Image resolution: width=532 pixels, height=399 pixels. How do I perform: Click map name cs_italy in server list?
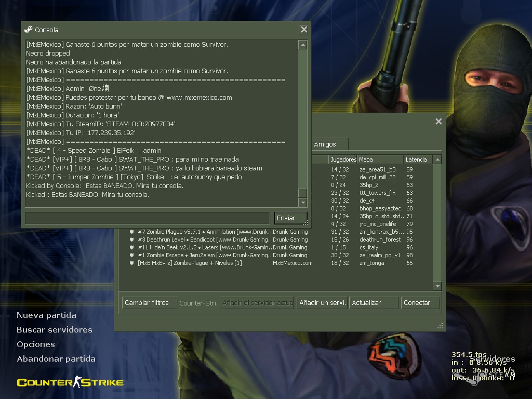[369, 247]
